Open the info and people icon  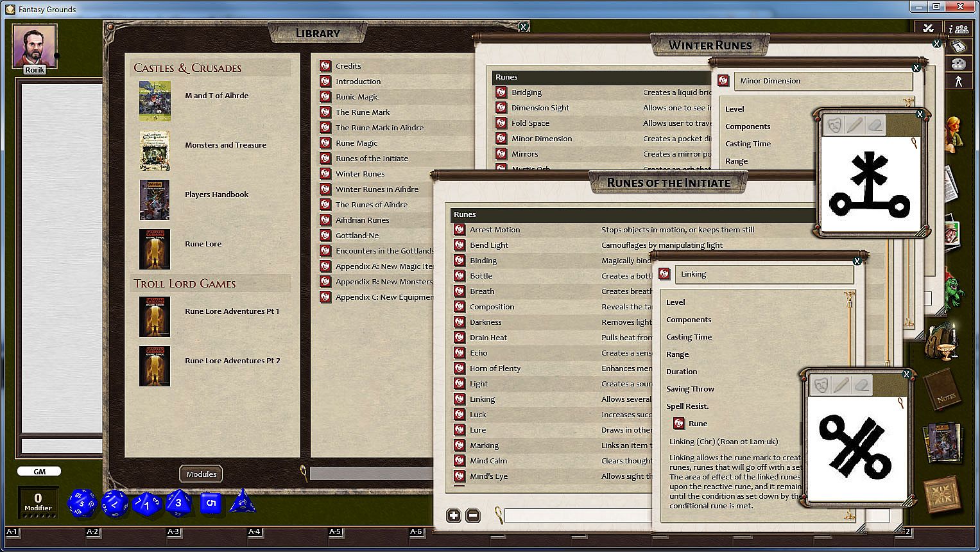tap(958, 29)
